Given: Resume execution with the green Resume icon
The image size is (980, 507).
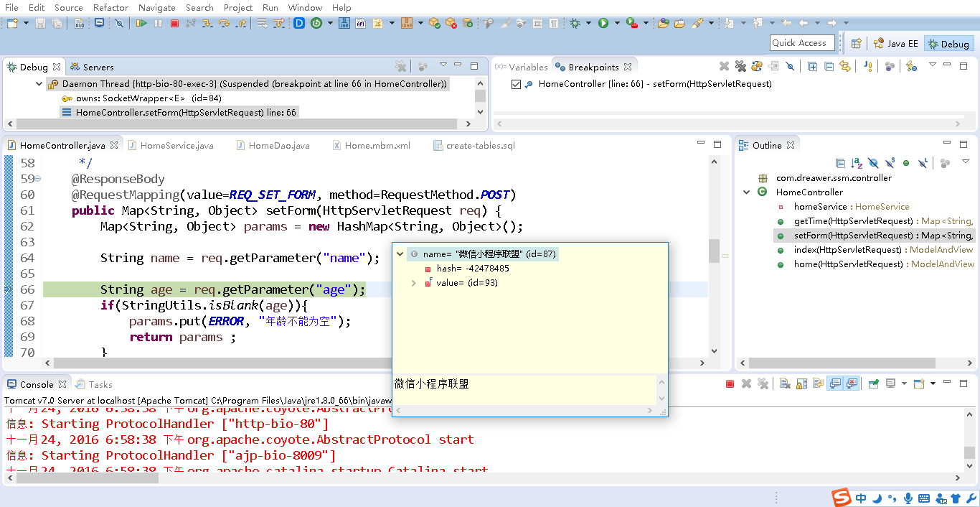Looking at the screenshot, I should tap(141, 23).
